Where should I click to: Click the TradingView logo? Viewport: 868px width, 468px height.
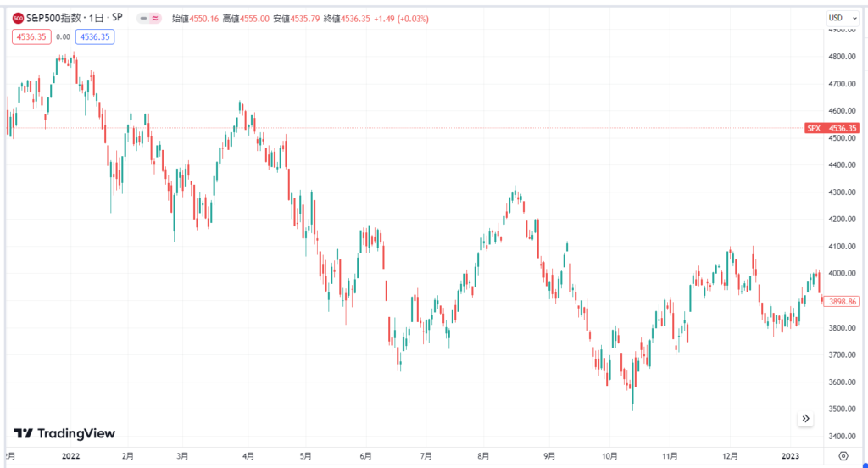click(64, 433)
